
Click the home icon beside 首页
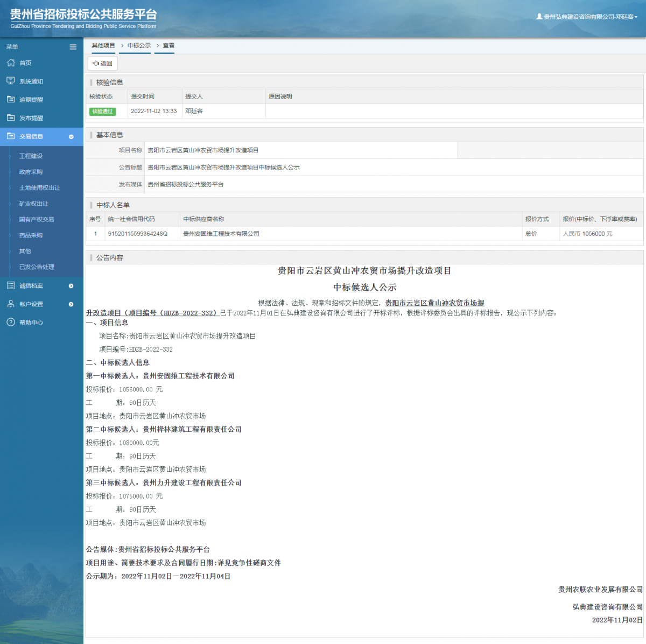coord(11,62)
